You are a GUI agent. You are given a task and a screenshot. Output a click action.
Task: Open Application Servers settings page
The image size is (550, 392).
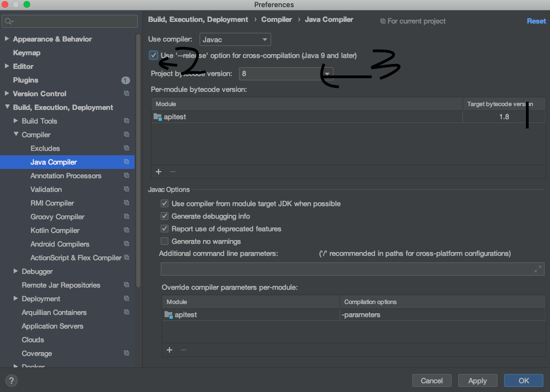(52, 326)
